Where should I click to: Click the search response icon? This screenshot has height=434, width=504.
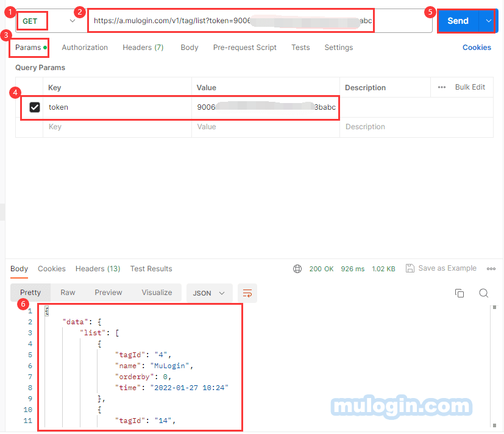484,293
